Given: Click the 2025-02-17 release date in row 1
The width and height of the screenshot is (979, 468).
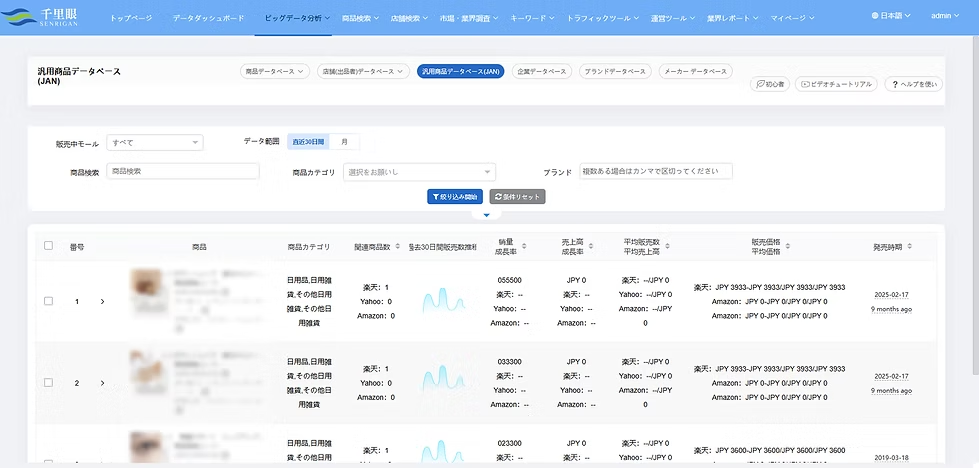Looking at the screenshot, I should (x=891, y=295).
